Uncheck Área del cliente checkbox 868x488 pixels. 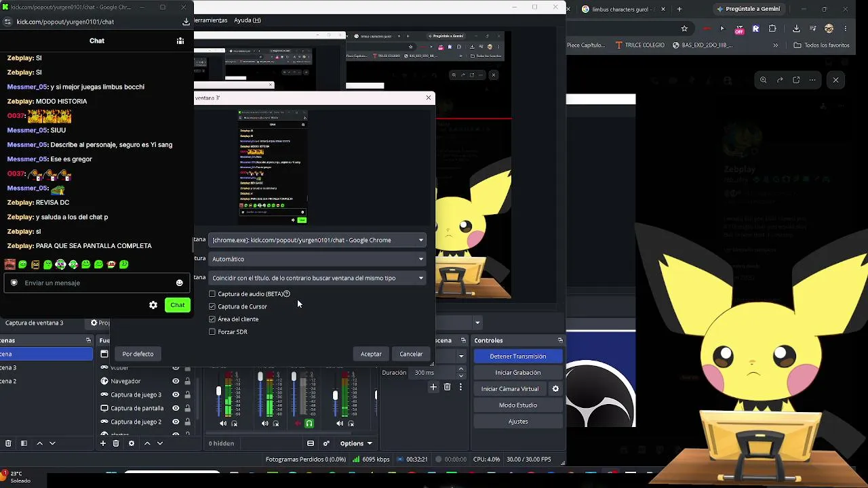click(x=212, y=319)
